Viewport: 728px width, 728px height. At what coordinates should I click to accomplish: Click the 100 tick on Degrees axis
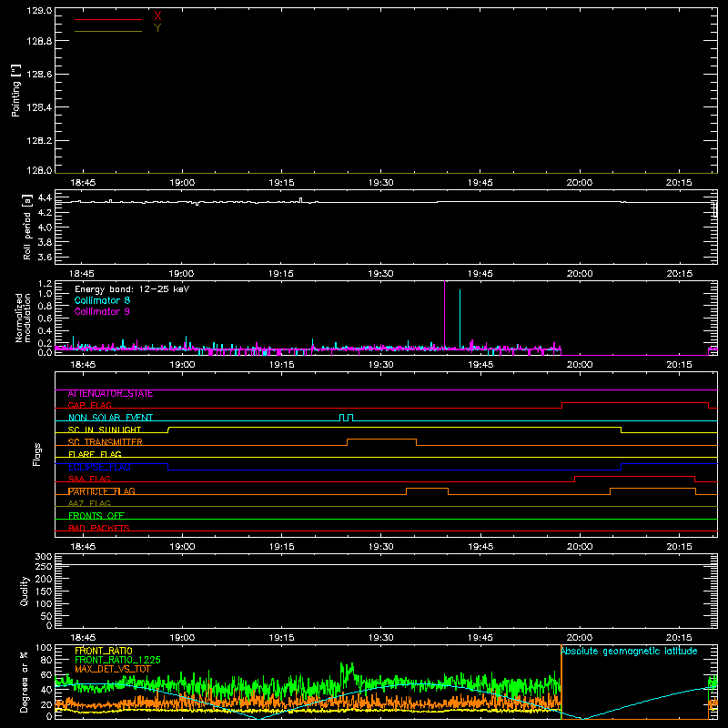(x=44, y=648)
